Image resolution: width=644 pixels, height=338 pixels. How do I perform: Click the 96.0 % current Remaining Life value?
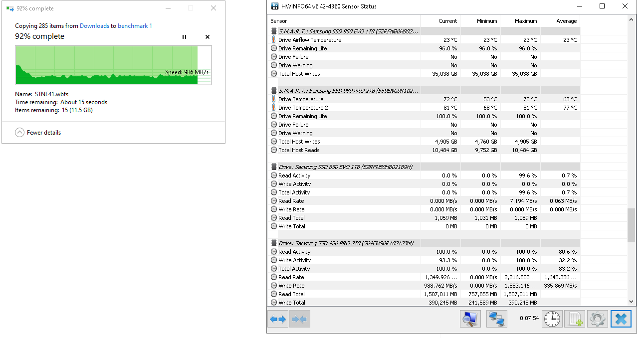pos(448,48)
